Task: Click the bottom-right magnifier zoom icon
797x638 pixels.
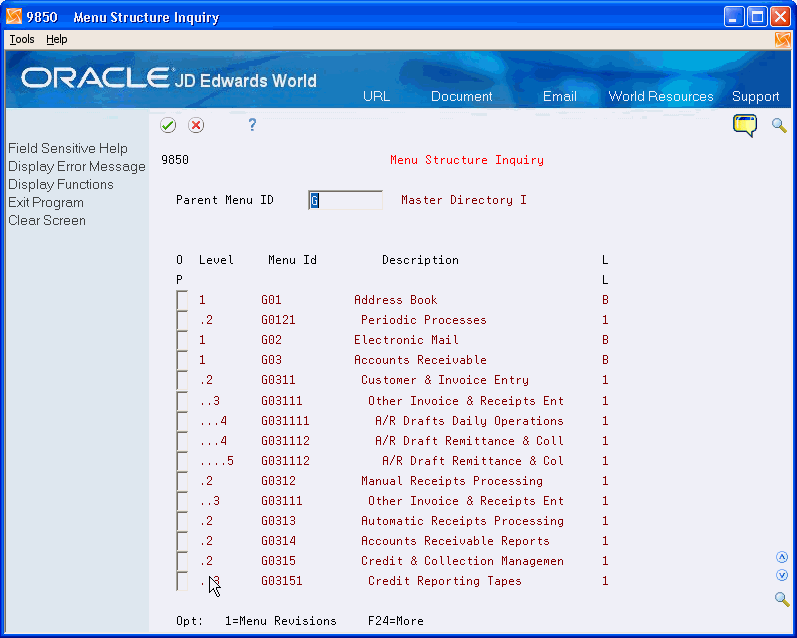Action: pos(782,599)
